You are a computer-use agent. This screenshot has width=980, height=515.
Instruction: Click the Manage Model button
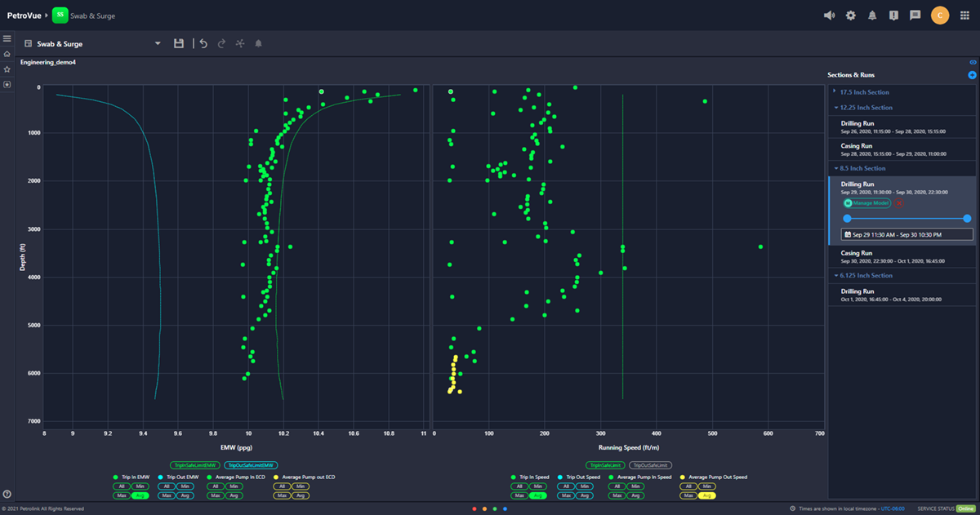[x=866, y=202]
